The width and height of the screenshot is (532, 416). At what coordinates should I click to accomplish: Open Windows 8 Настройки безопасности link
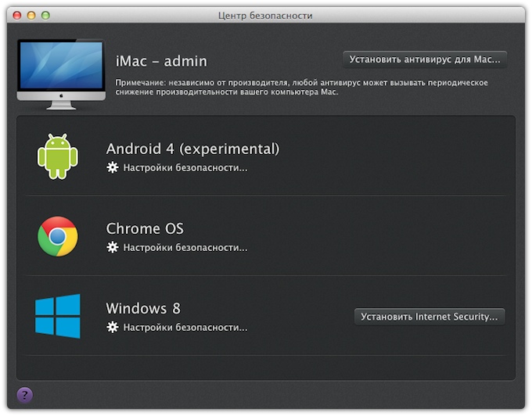[x=185, y=328]
